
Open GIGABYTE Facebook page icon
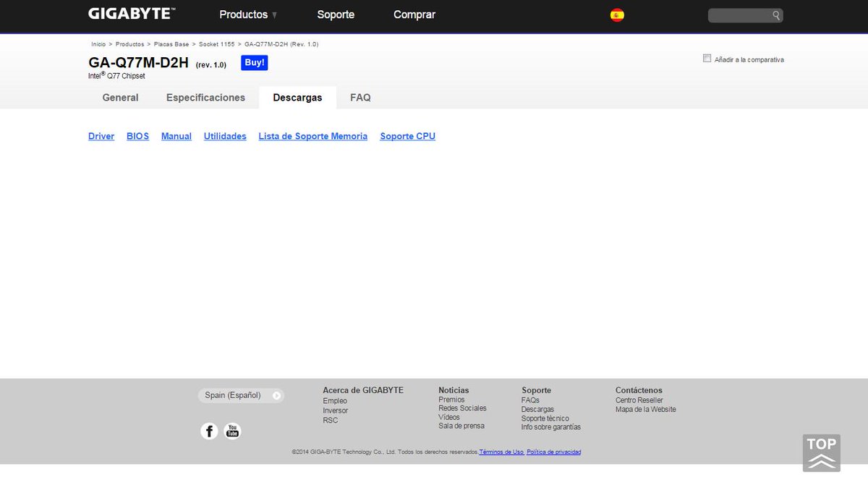click(x=209, y=431)
